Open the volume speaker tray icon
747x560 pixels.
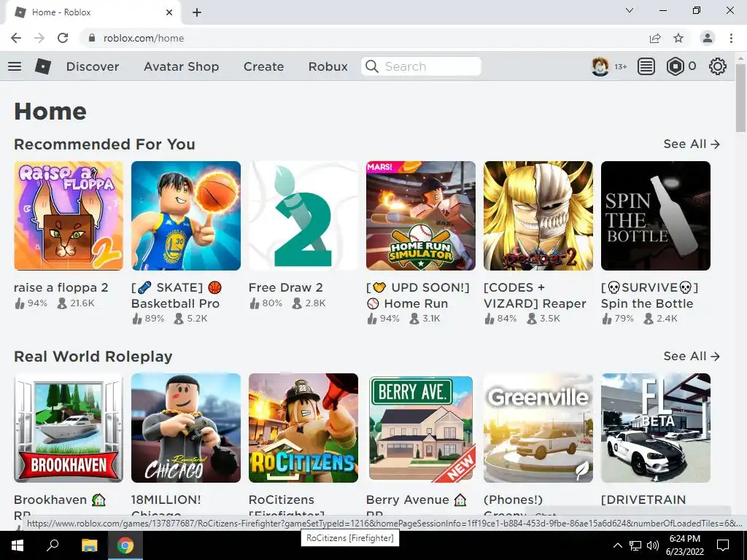(x=653, y=545)
